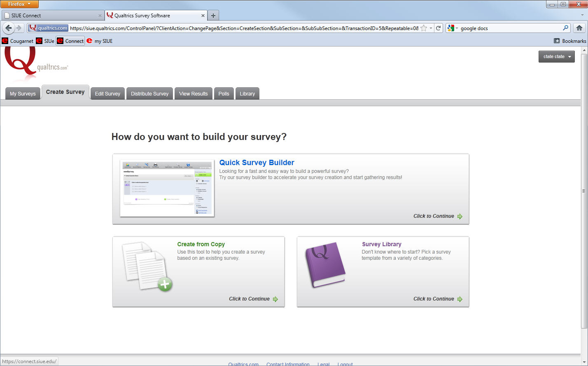Click green arrow in Quick Survey Builder panel
Image resolution: width=588 pixels, height=366 pixels.
click(460, 216)
